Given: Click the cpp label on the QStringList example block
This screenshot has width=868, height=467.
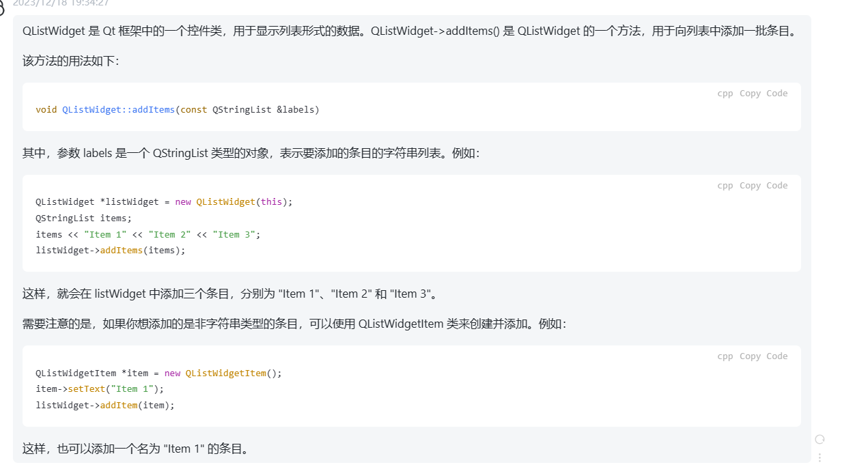Looking at the screenshot, I should [725, 186].
